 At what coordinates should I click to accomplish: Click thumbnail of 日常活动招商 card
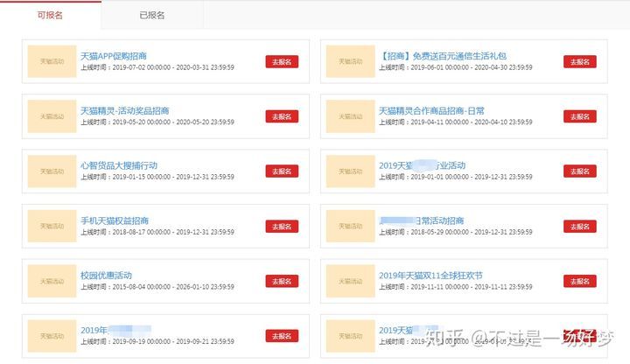pyautogui.click(x=350, y=227)
